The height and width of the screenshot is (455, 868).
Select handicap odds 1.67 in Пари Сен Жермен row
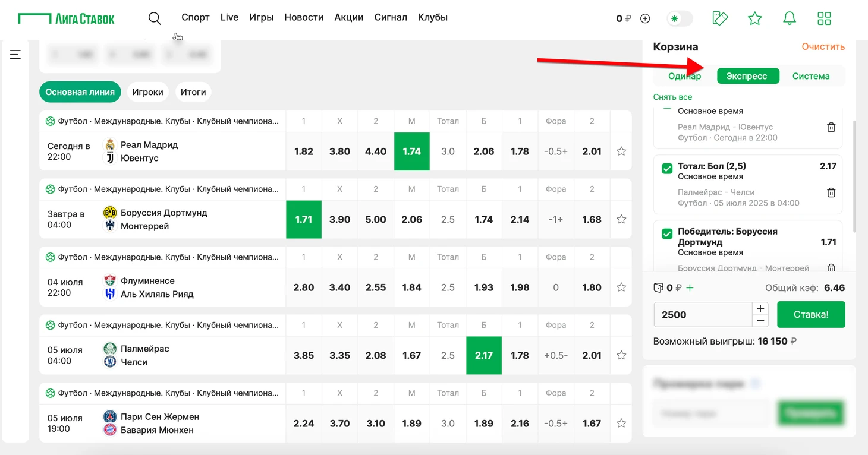click(592, 424)
